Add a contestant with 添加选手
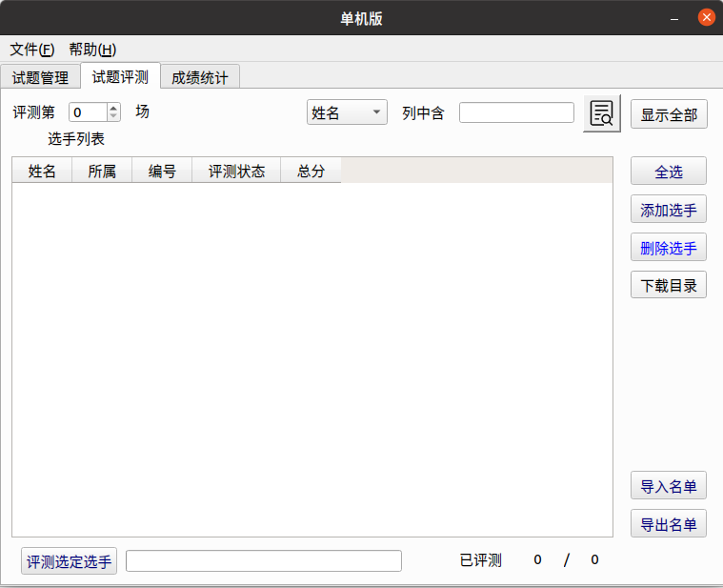Image resolution: width=723 pixels, height=588 pixels. [x=669, y=210]
